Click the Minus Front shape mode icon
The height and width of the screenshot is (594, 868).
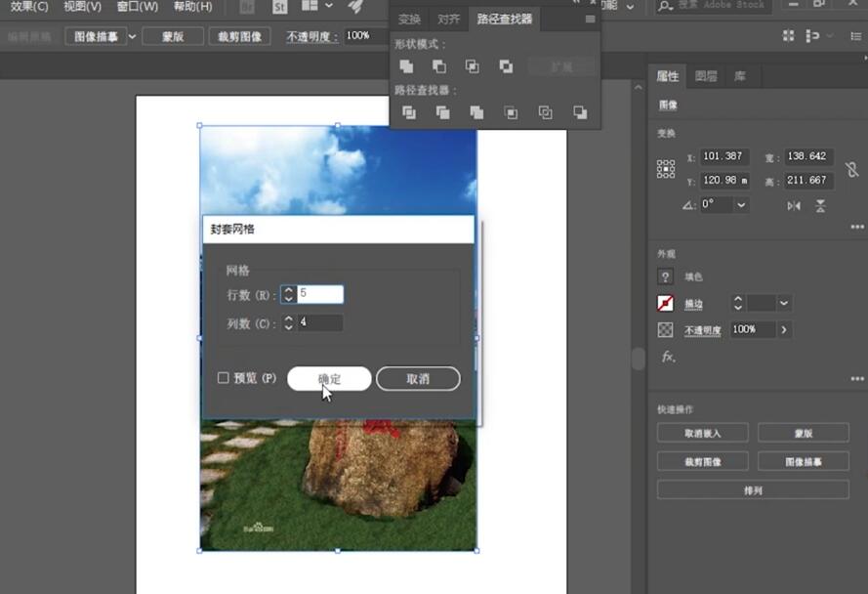coord(439,66)
